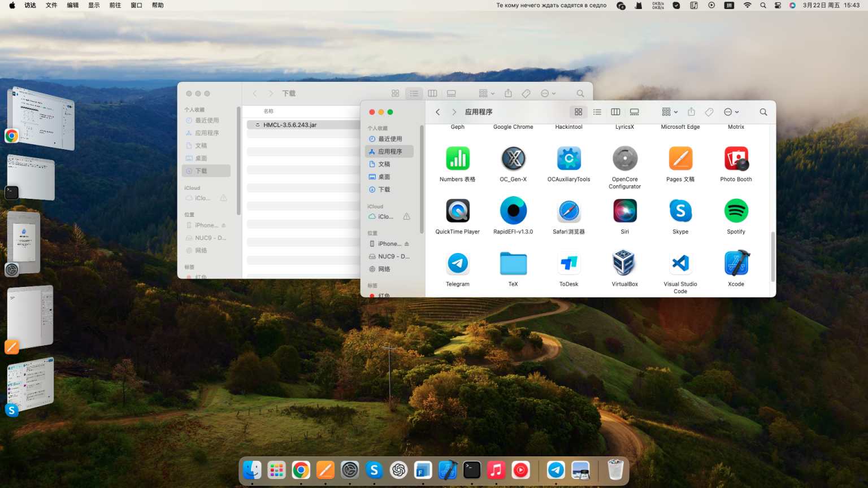Go back with Finder back arrow
This screenshot has width=868, height=488.
click(438, 112)
